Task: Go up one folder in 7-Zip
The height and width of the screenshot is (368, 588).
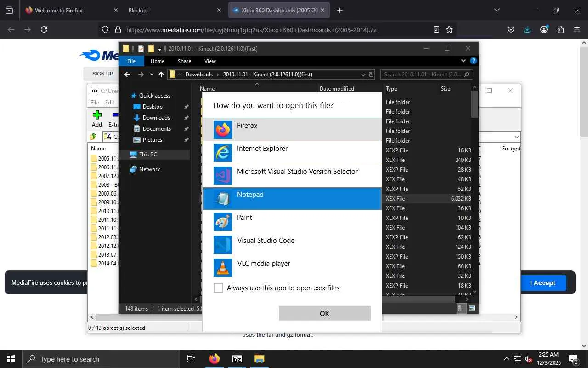Action: (93, 137)
